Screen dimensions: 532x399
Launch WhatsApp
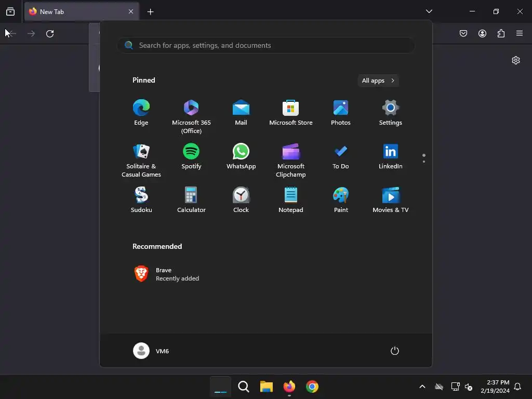241,157
